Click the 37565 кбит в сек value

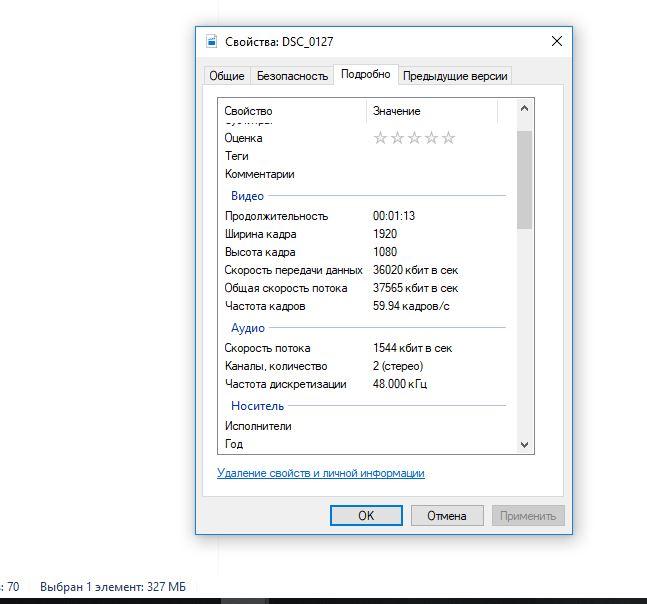(415, 288)
